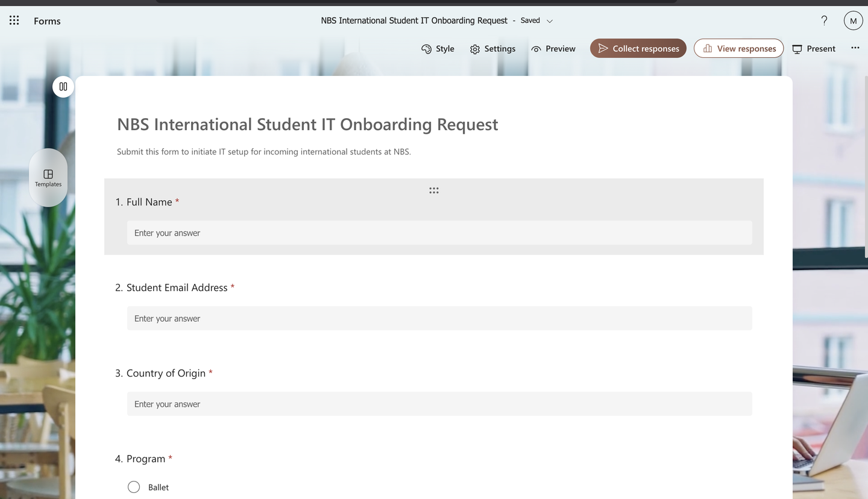This screenshot has width=868, height=499.
Task: Toggle the side panel pane icon
Action: coord(63,87)
